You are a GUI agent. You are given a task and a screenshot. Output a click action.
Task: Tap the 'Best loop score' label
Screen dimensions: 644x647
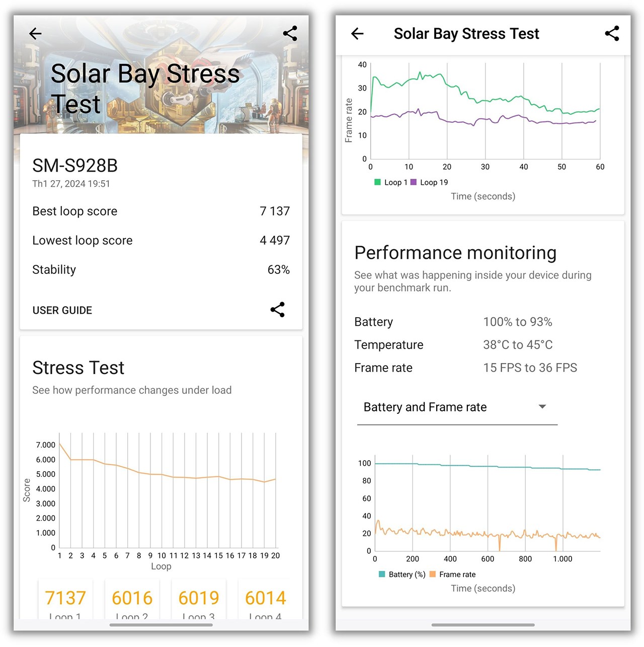point(75,211)
